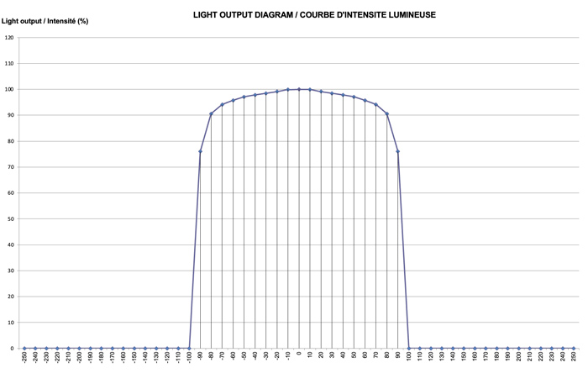This screenshot has height=373, width=588.
Task: Click the 90 value on the vertical axis
Action: coord(10,115)
